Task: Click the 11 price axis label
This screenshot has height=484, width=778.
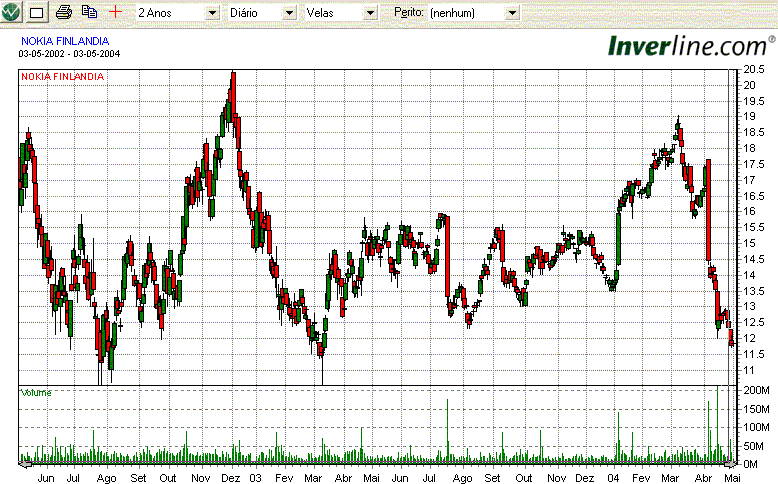Action: coord(748,370)
